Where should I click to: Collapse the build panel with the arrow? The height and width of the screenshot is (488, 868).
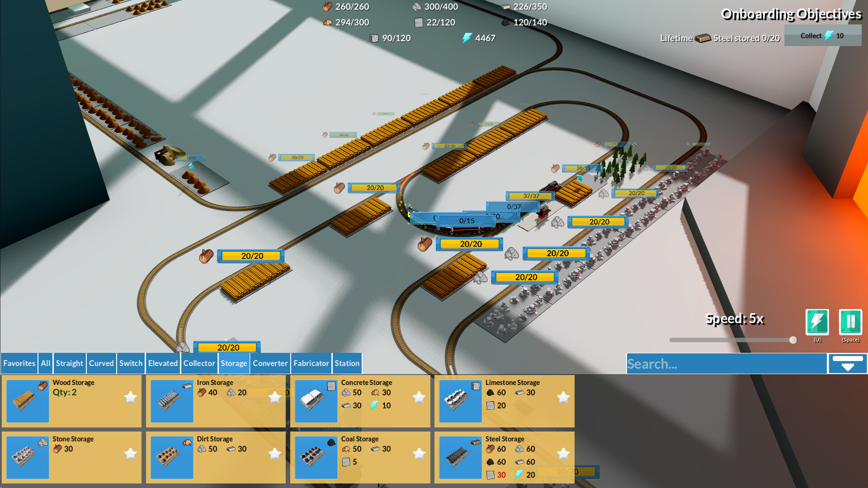pos(847,363)
